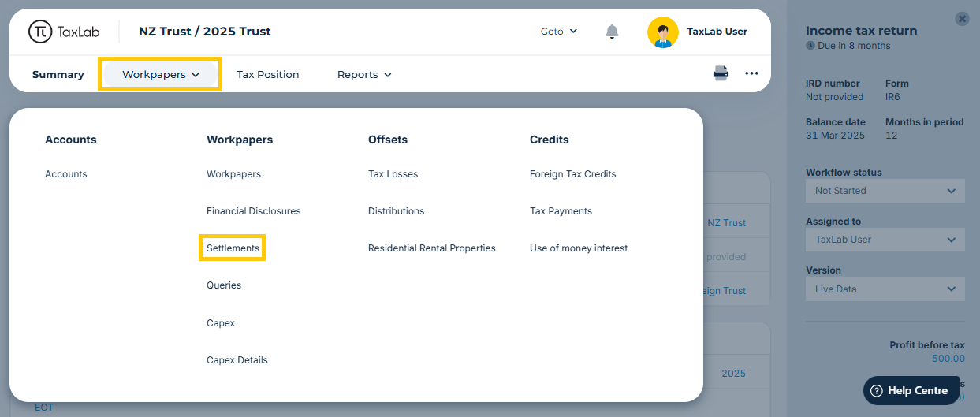This screenshot has width=980, height=417.
Task: Open the Assigned to dropdown
Action: point(885,240)
